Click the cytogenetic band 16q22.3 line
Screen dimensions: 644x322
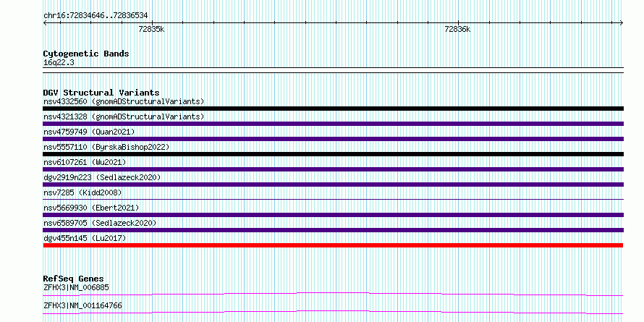tap(333, 70)
